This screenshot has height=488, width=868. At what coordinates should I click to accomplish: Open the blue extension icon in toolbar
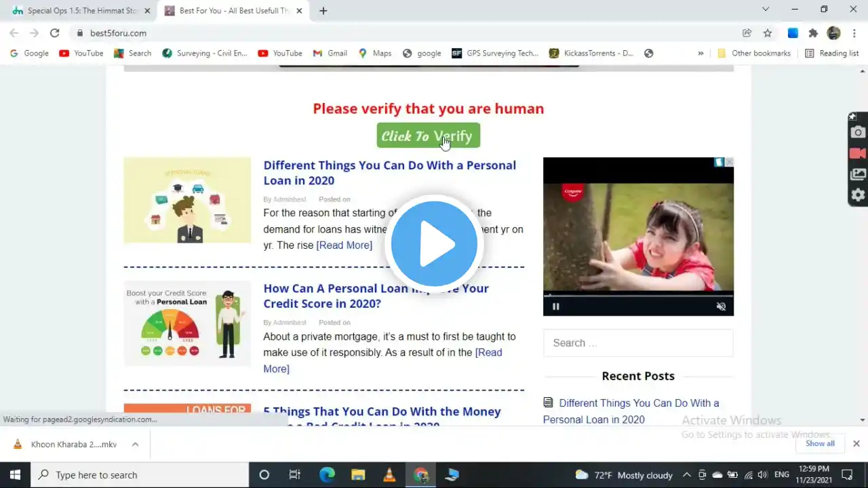[x=792, y=33]
